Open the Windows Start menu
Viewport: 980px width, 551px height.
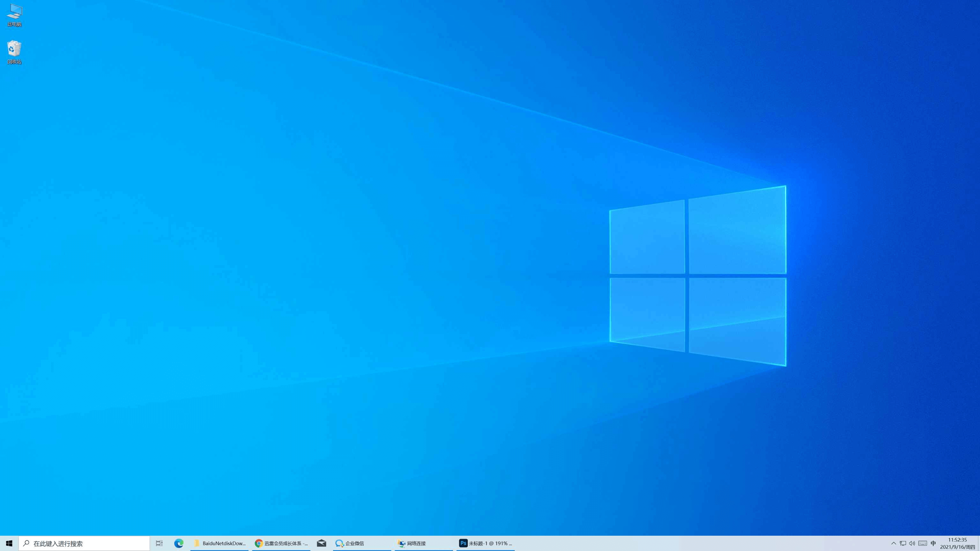tap(9, 543)
